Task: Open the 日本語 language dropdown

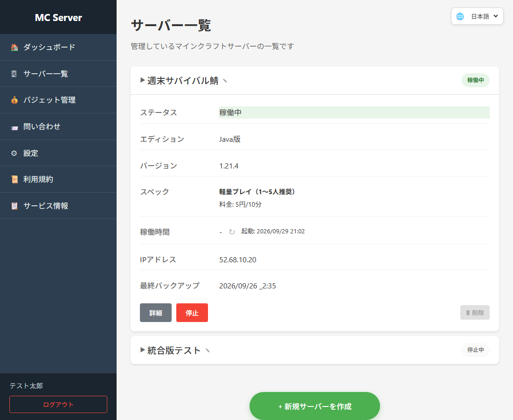Action: point(477,16)
